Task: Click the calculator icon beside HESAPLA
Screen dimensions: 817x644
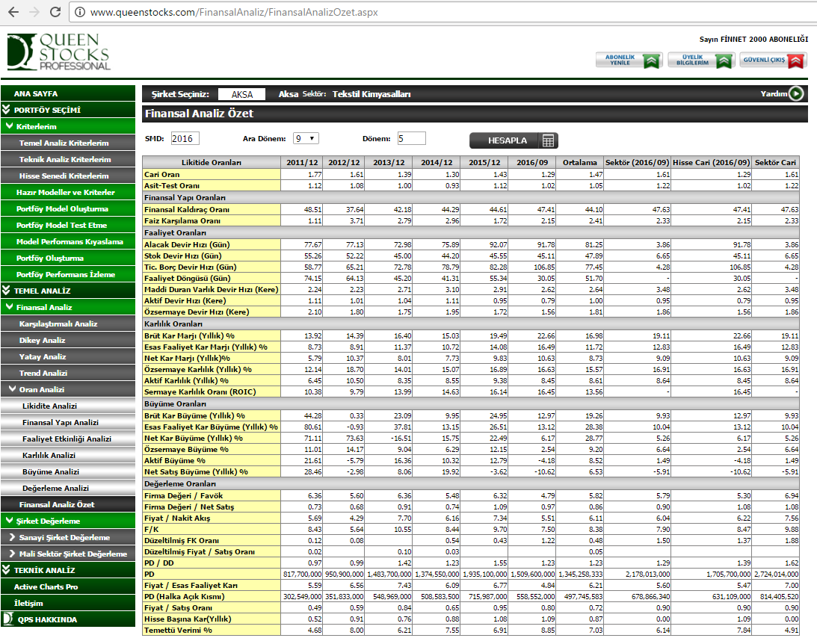Action: 548,140
